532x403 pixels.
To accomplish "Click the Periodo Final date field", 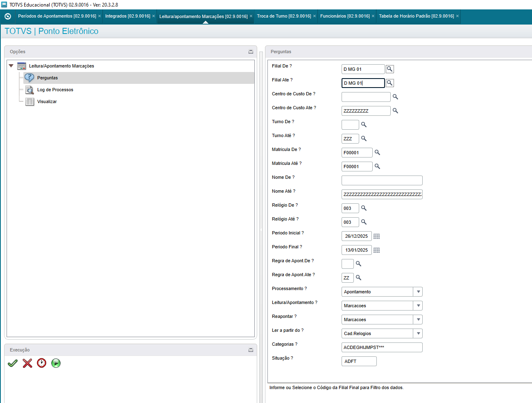I will click(x=357, y=250).
